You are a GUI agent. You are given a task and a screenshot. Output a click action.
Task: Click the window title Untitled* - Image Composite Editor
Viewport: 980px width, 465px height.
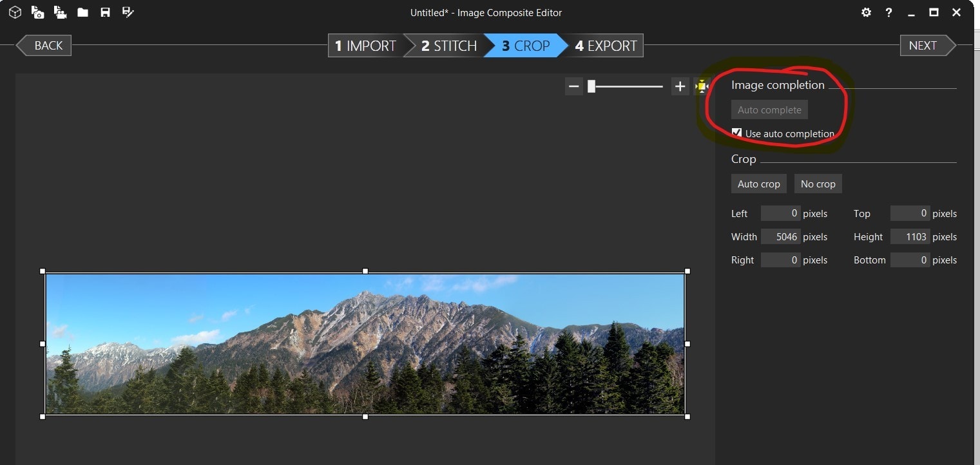click(486, 12)
